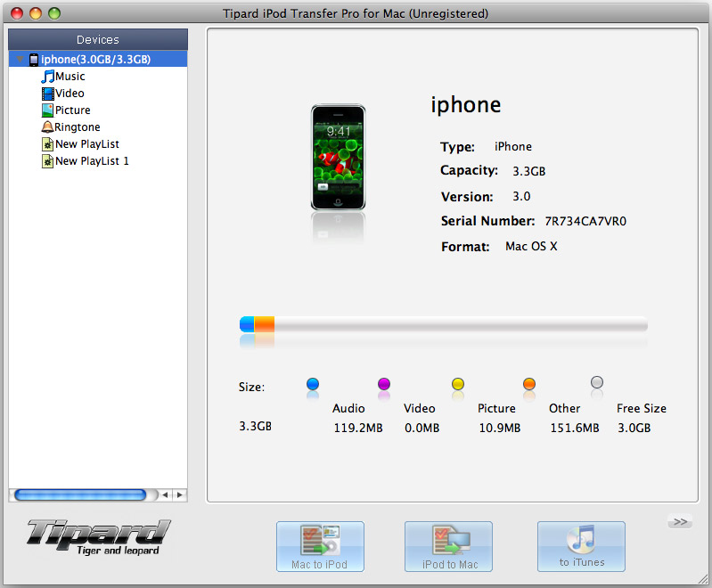Viewport: 712px width, 588px height.
Task: Click the Ringtone bell icon
Action: (x=48, y=127)
